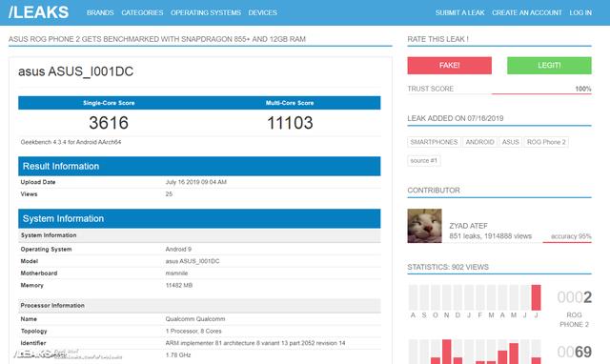Select the asus ASUS_I001DC heading

tap(76, 71)
